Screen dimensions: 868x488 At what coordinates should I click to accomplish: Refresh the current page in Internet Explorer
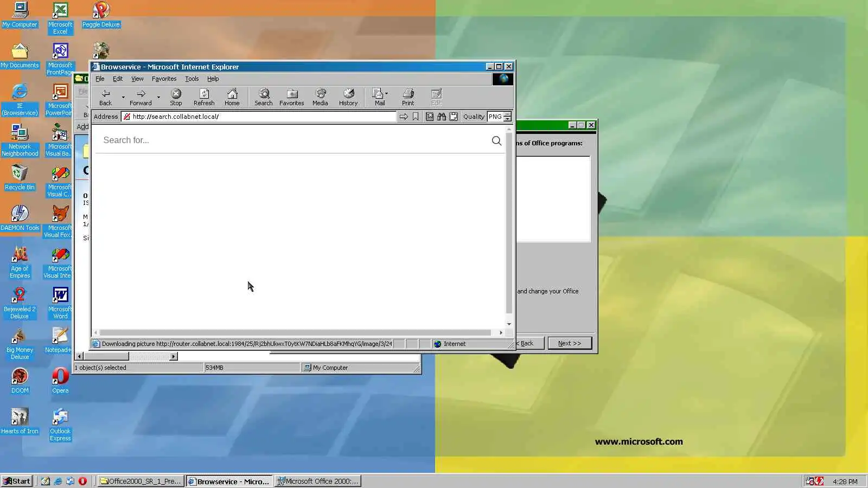(x=204, y=97)
